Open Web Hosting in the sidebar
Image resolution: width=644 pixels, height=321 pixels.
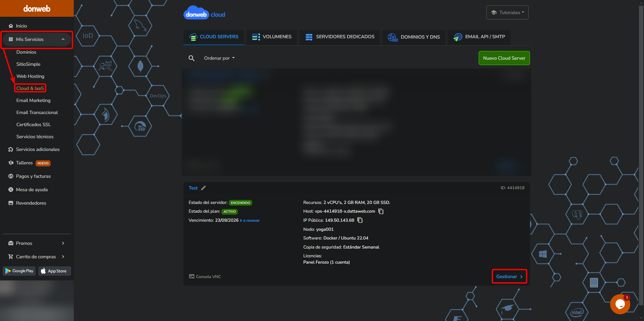[30, 76]
